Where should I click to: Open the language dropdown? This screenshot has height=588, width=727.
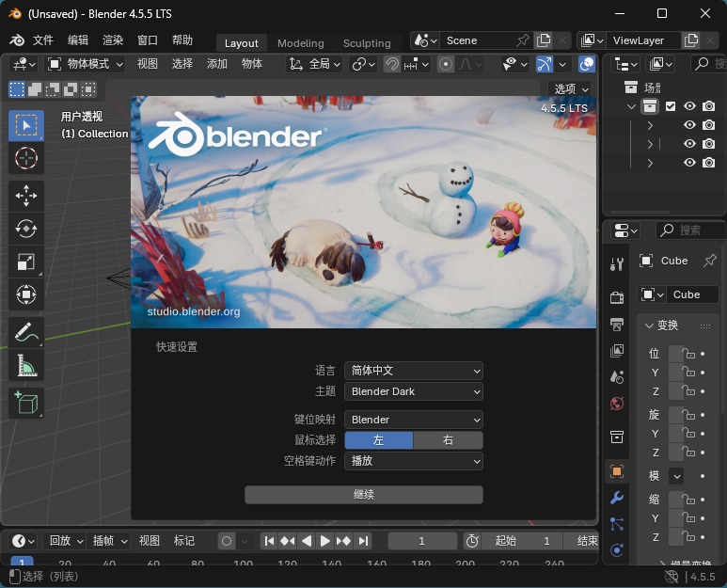[414, 371]
